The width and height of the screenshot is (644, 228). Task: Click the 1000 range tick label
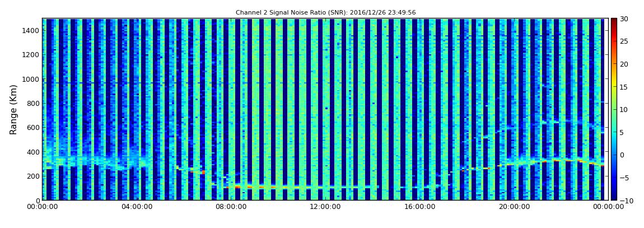(31, 79)
